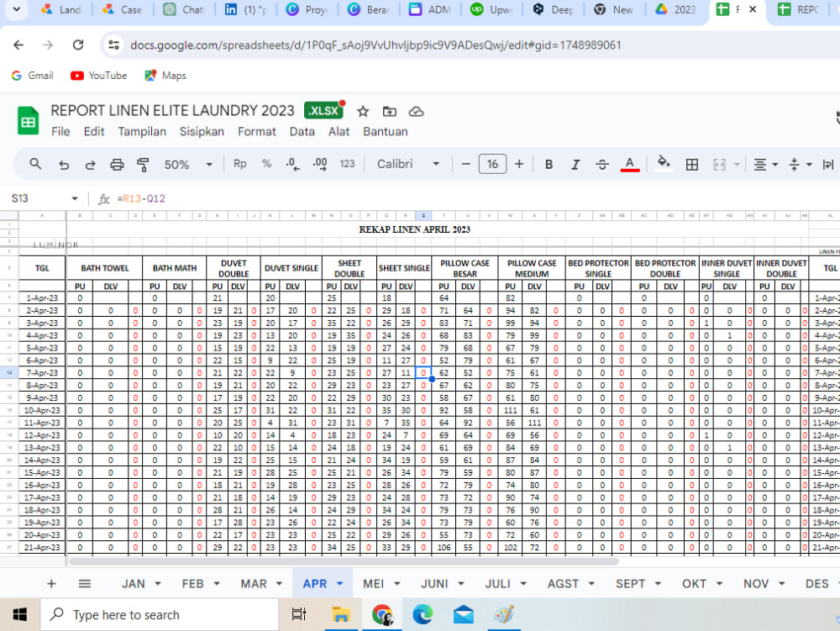
Task: Open the Edit menu
Action: pyautogui.click(x=94, y=132)
